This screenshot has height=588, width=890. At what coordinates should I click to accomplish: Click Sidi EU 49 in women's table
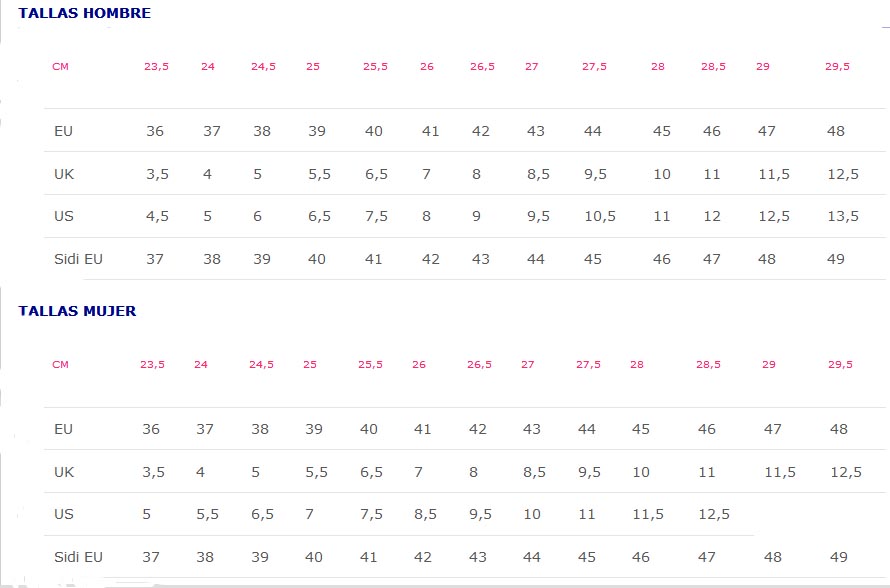coord(838,557)
